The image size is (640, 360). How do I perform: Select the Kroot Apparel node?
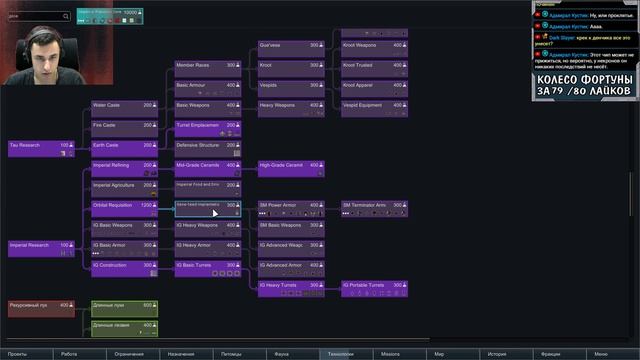point(374,89)
